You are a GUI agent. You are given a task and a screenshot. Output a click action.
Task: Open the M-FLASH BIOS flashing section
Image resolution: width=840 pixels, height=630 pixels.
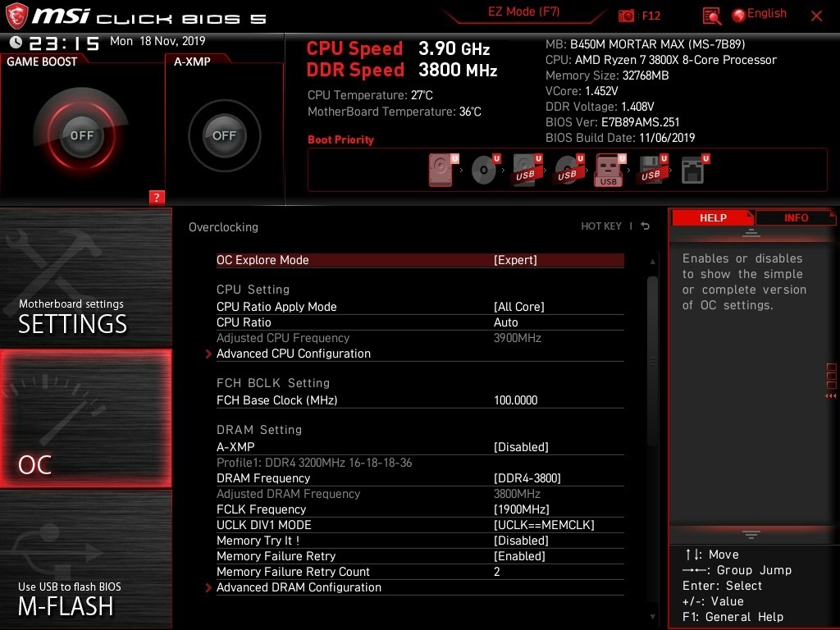[x=85, y=559]
